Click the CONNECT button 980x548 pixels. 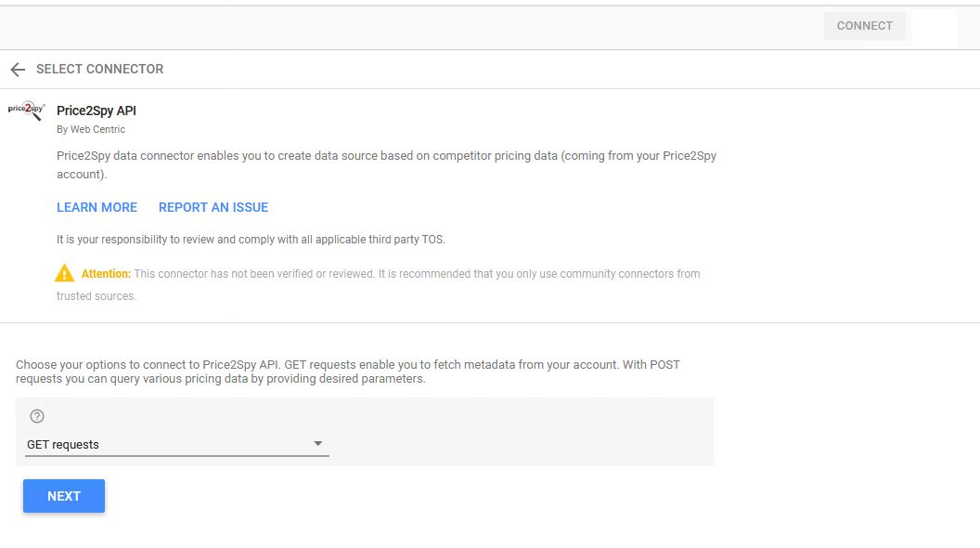864,26
